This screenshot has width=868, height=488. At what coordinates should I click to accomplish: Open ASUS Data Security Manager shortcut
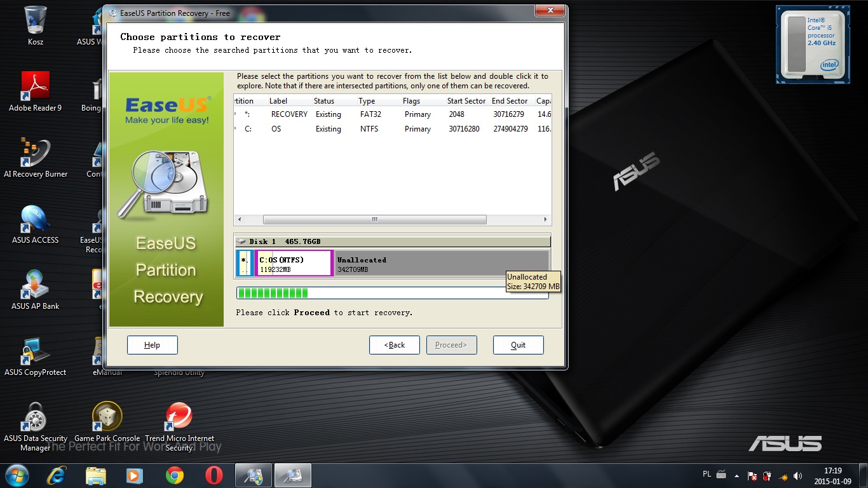pos(36,426)
